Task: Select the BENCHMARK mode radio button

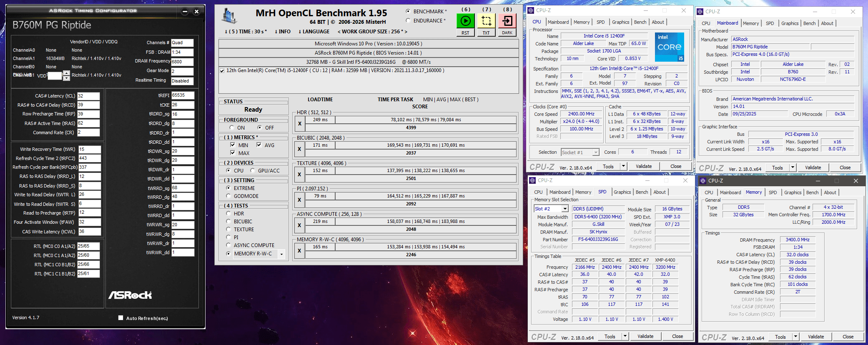Action: (x=408, y=11)
